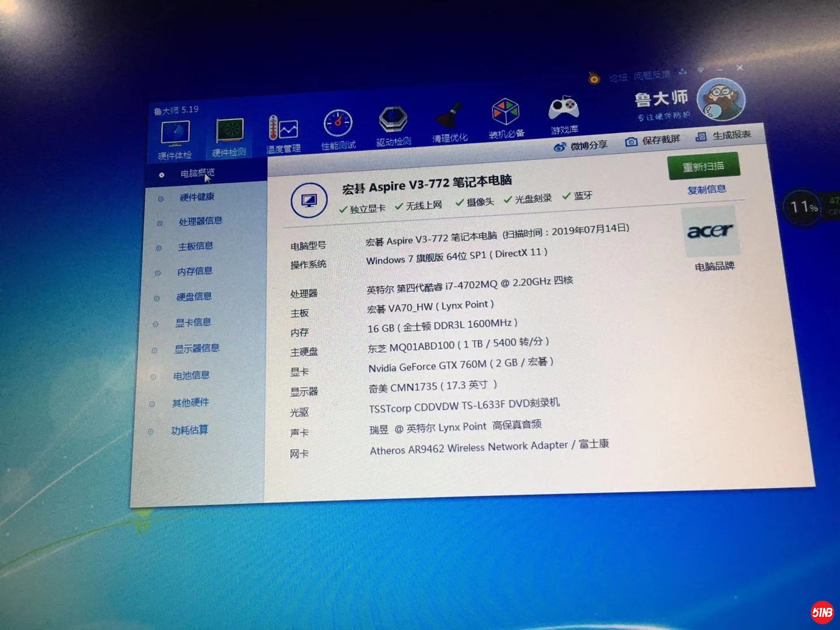The height and width of the screenshot is (630, 840).
Task: Click 保存截屏 save screenshot
Action: tap(653, 140)
